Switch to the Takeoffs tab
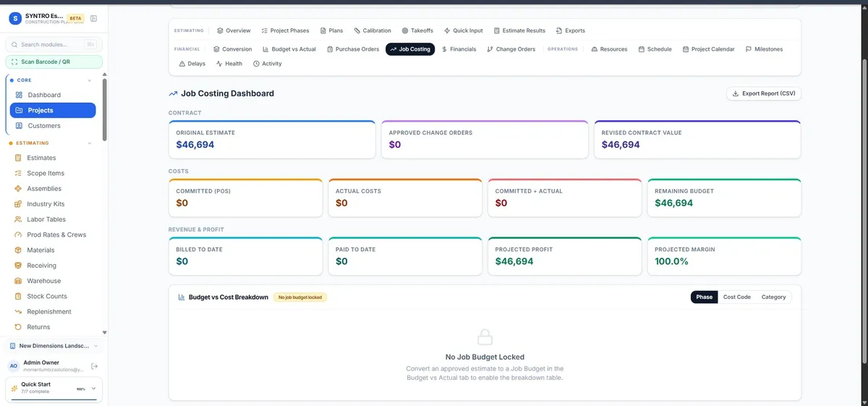Viewport: 868px width, 406px height. (x=417, y=30)
